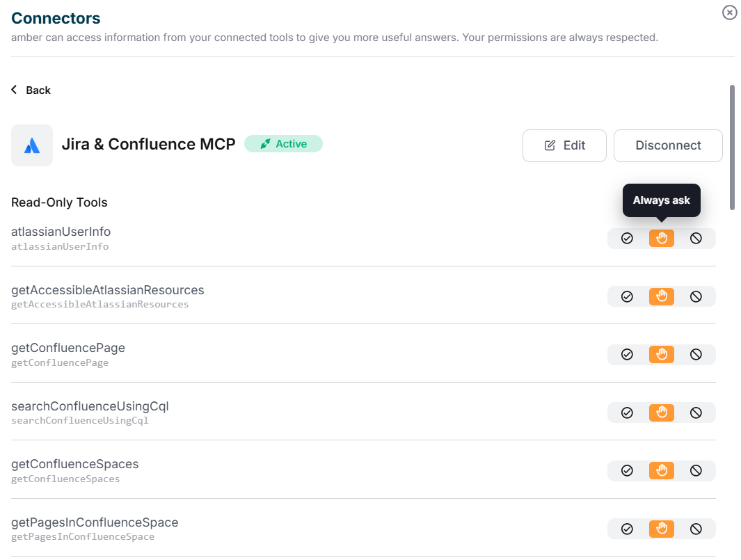Click the atlassianUserInfo tool name

tap(61, 232)
